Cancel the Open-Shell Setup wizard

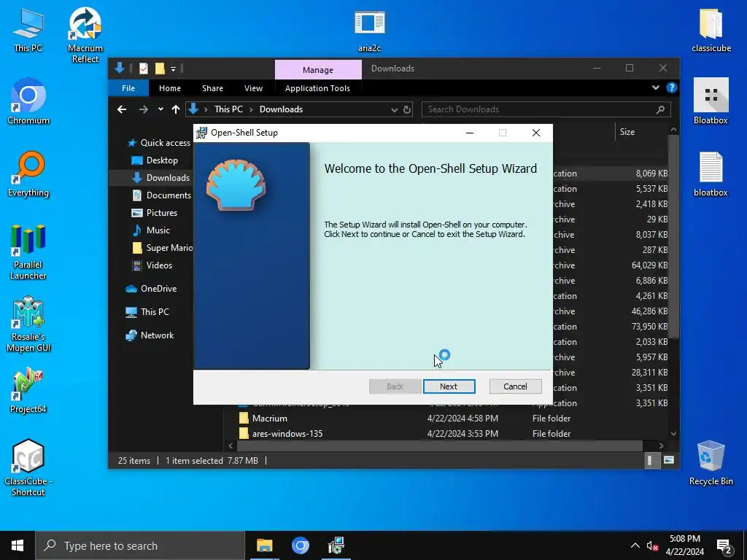pyautogui.click(x=515, y=386)
